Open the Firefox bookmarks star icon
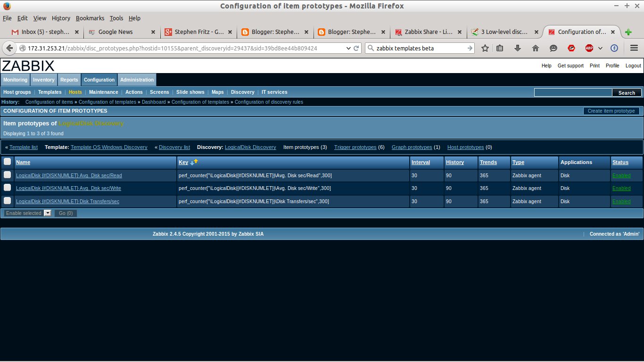644x362 pixels. pos(485,48)
